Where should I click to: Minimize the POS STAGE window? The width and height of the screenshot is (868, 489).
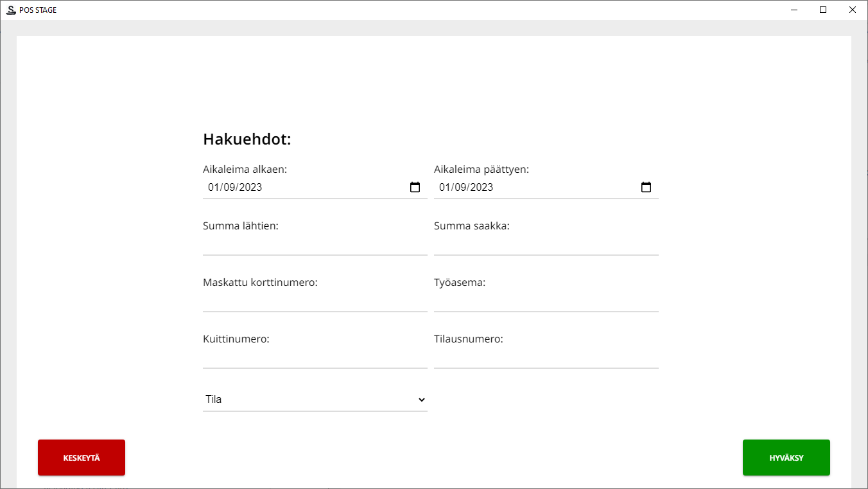click(x=794, y=10)
